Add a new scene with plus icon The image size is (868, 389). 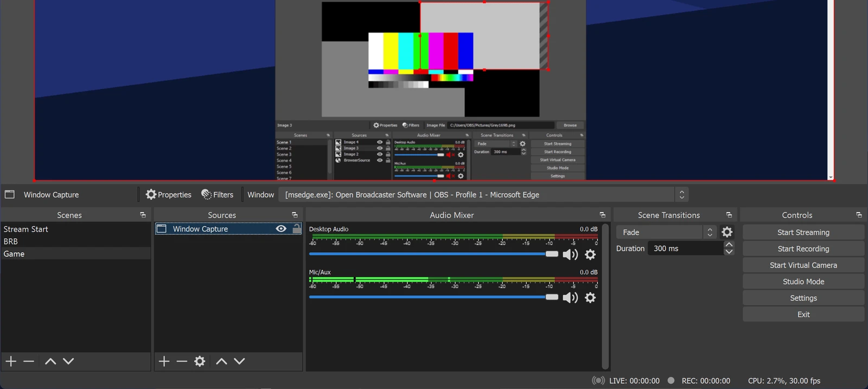(11, 361)
